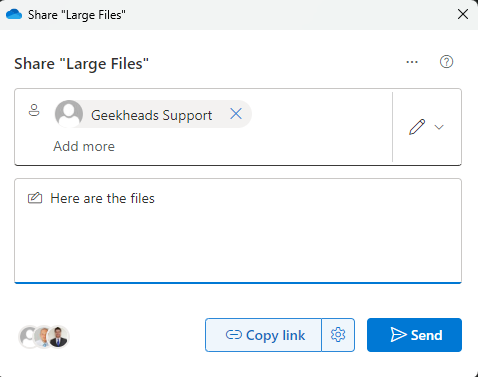478x377 pixels.
Task: Click the suited man avatar with access
Action: coord(59,336)
